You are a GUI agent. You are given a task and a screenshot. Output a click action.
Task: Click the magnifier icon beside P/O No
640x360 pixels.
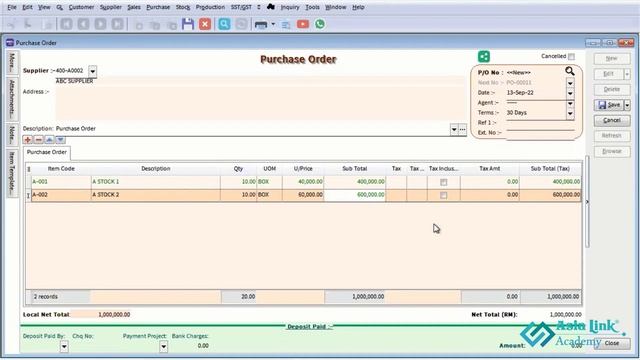570,71
